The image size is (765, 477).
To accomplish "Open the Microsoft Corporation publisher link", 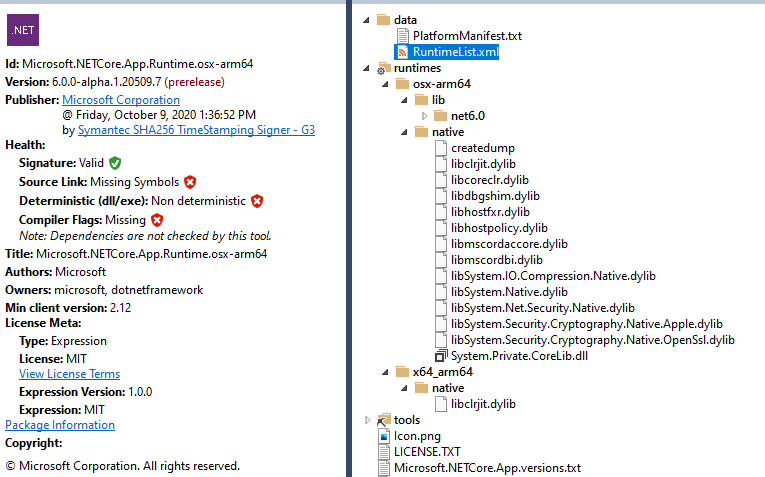I will click(x=121, y=100).
